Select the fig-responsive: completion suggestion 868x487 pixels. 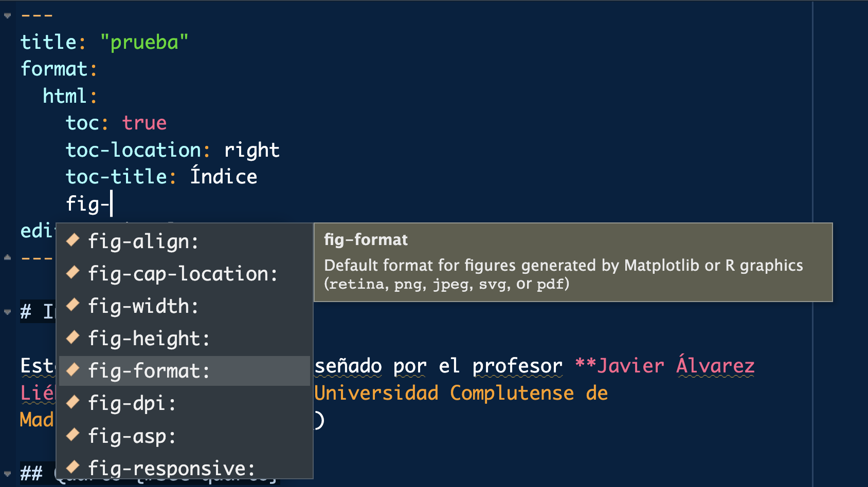171,468
